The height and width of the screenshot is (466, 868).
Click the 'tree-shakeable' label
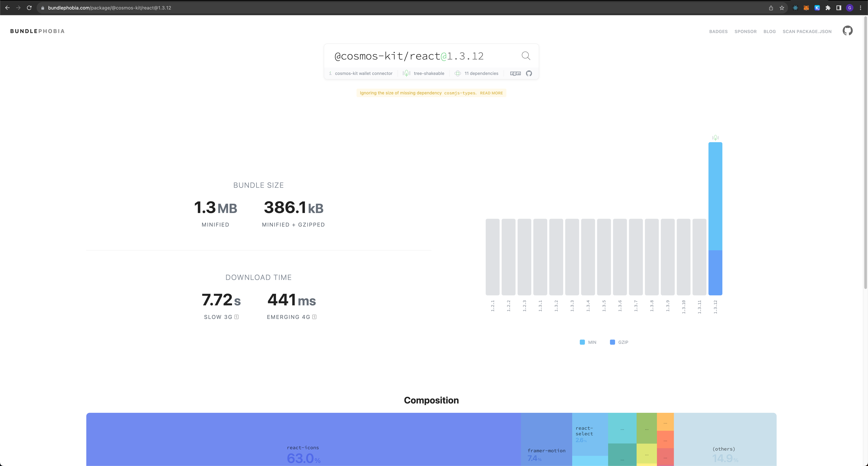point(429,73)
